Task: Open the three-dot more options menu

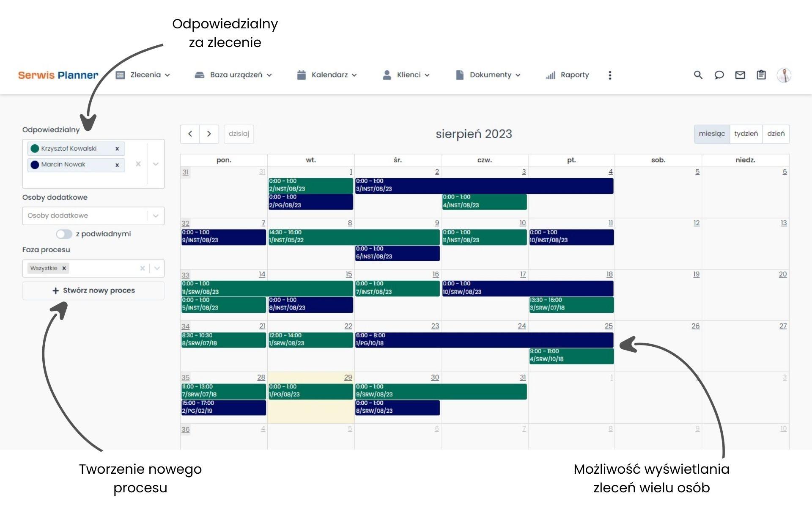Action: pyautogui.click(x=609, y=75)
